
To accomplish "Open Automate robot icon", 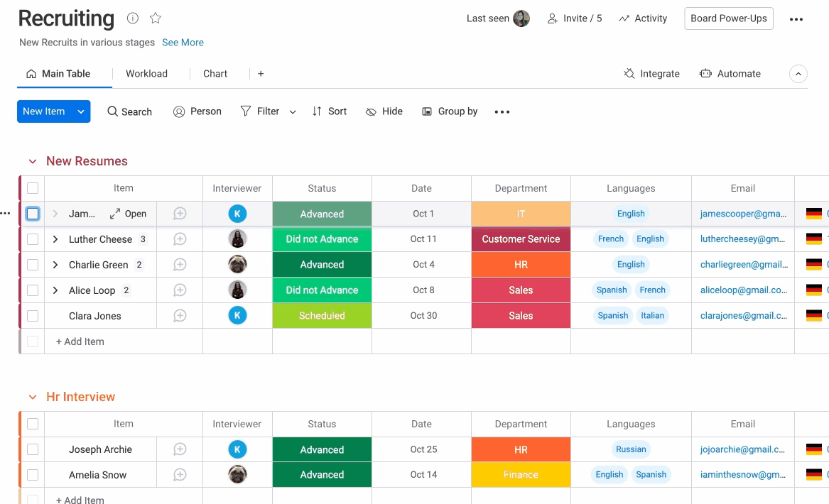I will tap(705, 74).
